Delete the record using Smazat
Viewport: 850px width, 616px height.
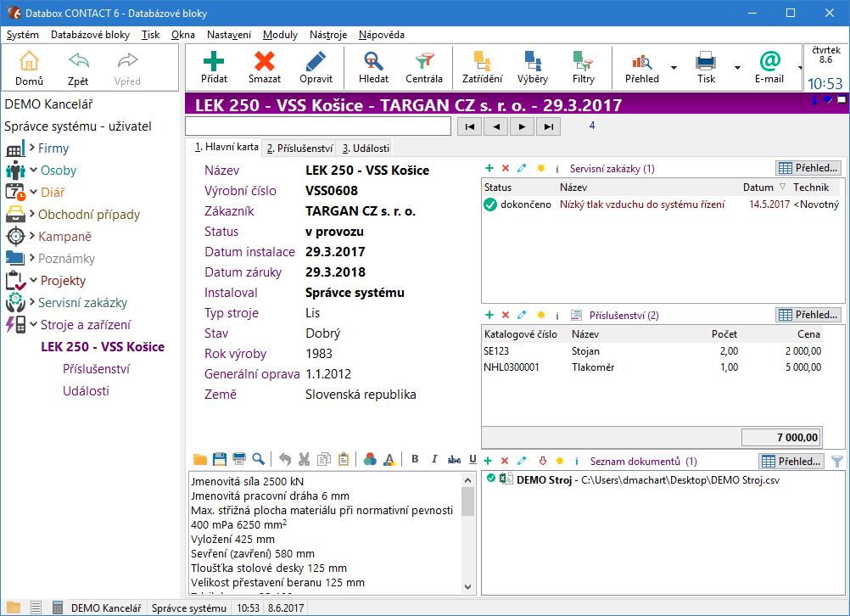click(265, 67)
